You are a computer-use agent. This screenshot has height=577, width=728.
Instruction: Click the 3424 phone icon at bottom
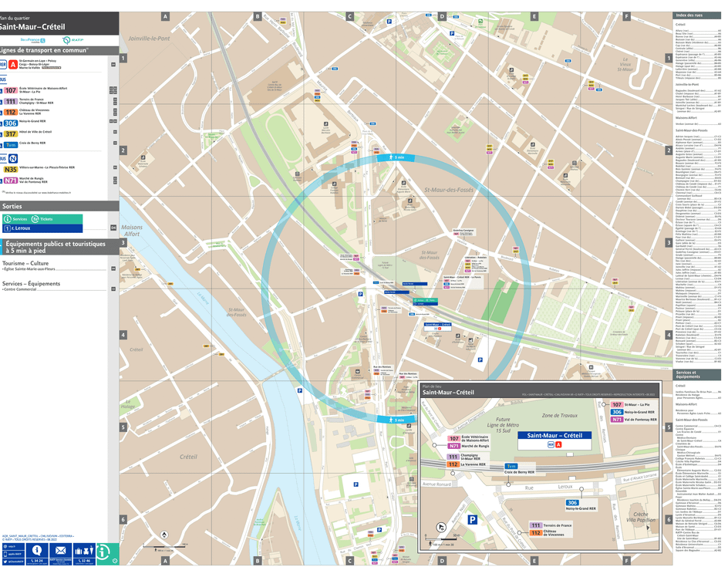coord(37,560)
